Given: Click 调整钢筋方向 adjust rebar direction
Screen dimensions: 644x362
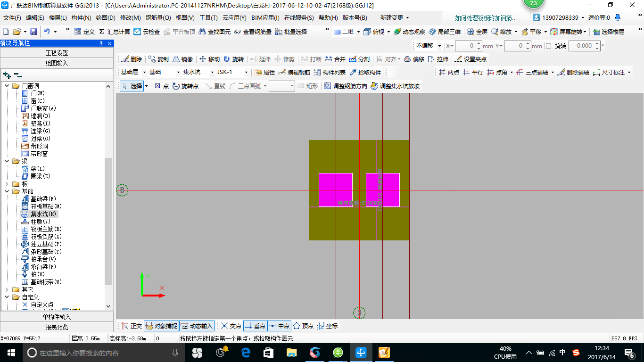Looking at the screenshot, I should click(346, 86).
